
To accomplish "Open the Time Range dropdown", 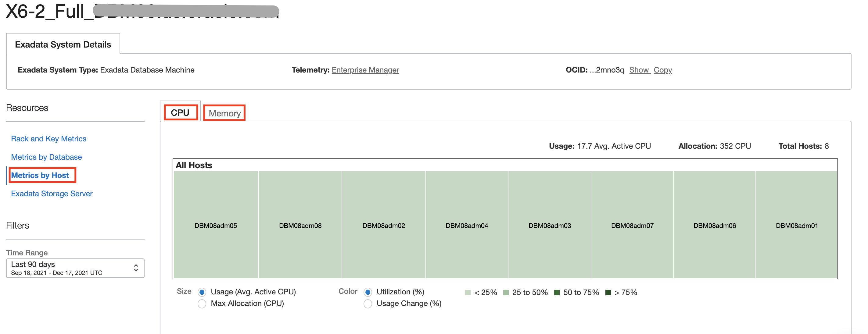I will coord(75,268).
